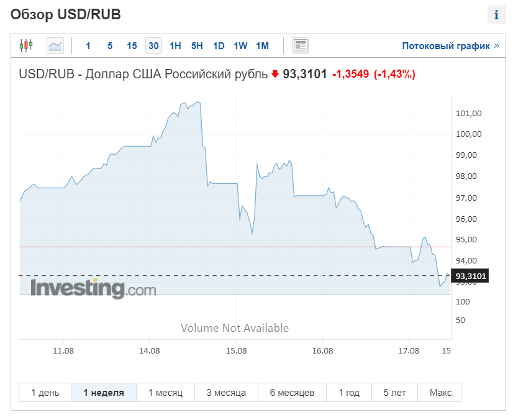Image resolution: width=513 pixels, height=420 pixels.
Task: Switch interval to 5H
Action: [x=197, y=46]
